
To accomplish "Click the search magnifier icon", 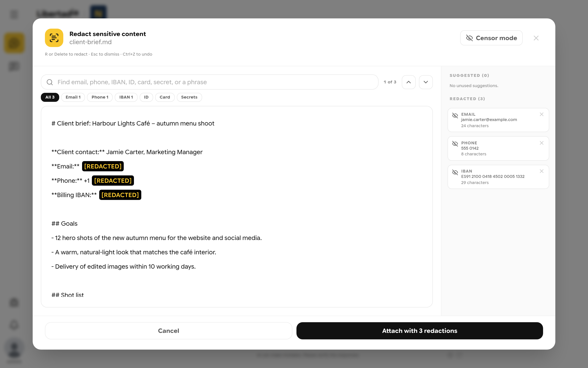I will point(50,82).
